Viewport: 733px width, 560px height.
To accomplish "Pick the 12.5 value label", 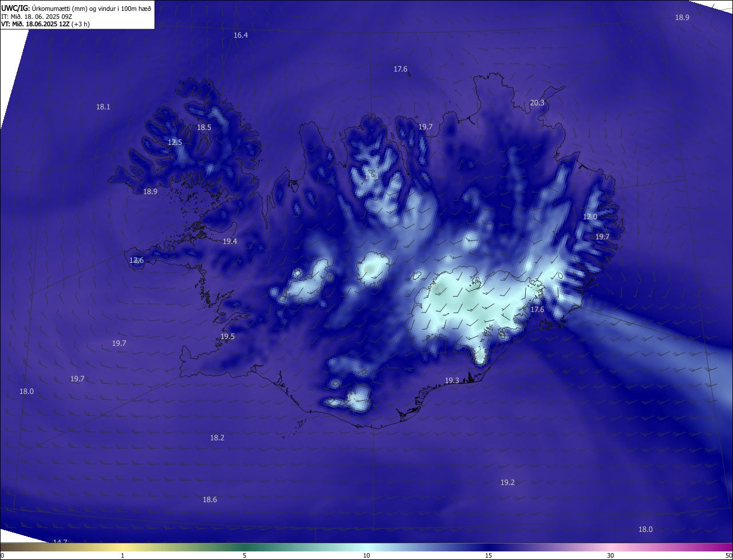I will (x=175, y=143).
